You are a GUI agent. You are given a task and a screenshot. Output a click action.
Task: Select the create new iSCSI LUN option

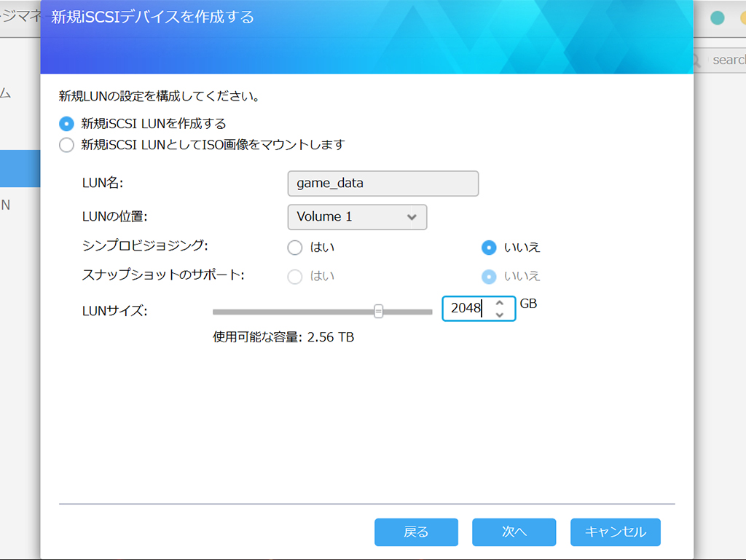pyautogui.click(x=66, y=124)
